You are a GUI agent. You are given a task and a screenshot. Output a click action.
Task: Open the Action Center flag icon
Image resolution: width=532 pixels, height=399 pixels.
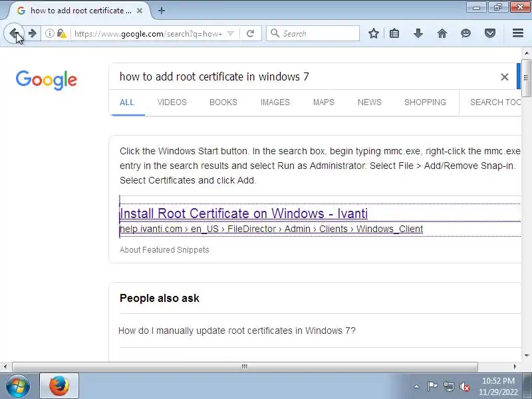(x=432, y=386)
